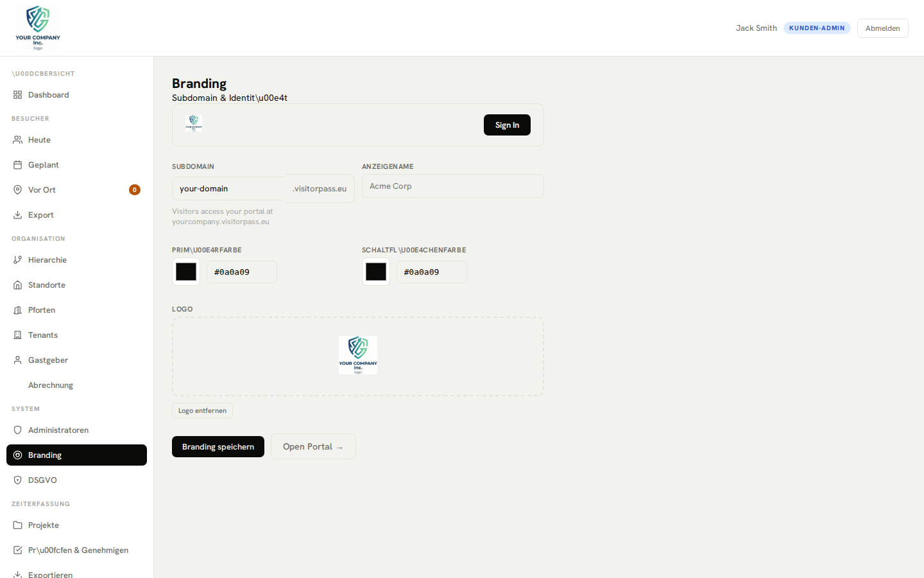Open Pforten from the sidebar icon

pyautogui.click(x=17, y=310)
